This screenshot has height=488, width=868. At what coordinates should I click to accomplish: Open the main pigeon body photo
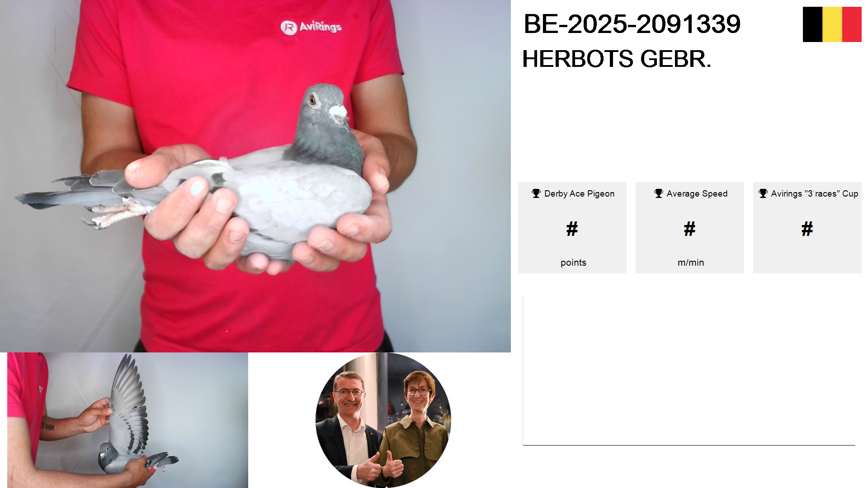(x=255, y=176)
